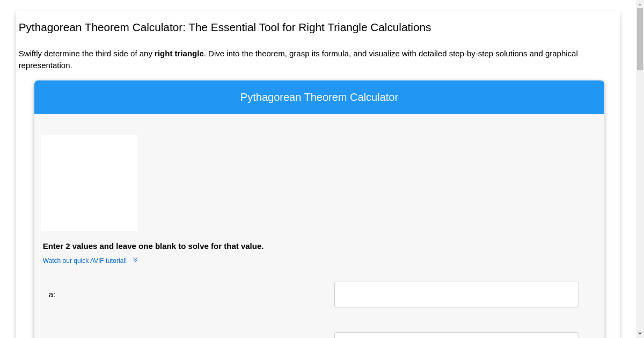Click inside the 'a:' value input field
The width and height of the screenshot is (644, 338).
pyautogui.click(x=456, y=294)
